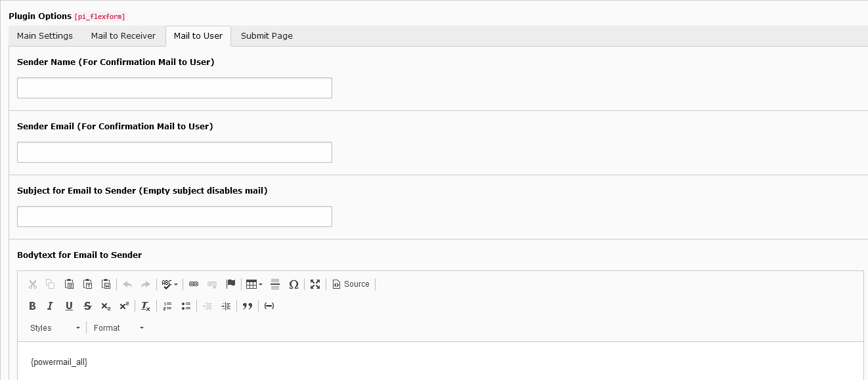The image size is (868, 380).
Task: Toggle superscript formatting
Action: pos(123,306)
